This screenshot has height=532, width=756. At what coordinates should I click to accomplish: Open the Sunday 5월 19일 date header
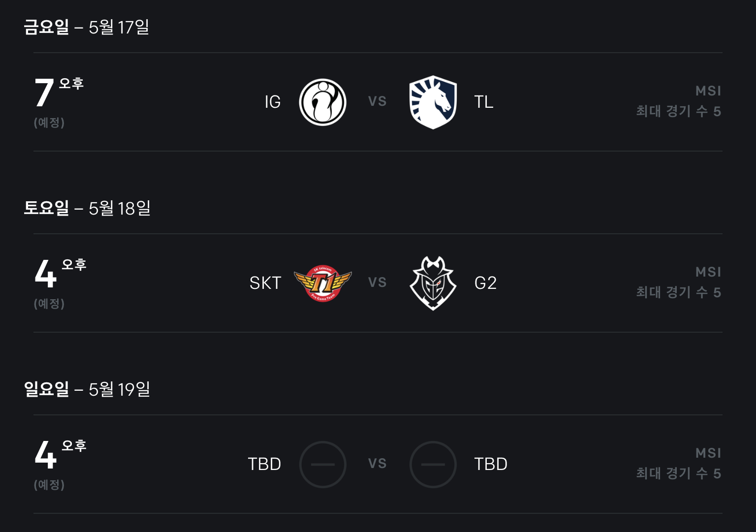click(x=87, y=389)
